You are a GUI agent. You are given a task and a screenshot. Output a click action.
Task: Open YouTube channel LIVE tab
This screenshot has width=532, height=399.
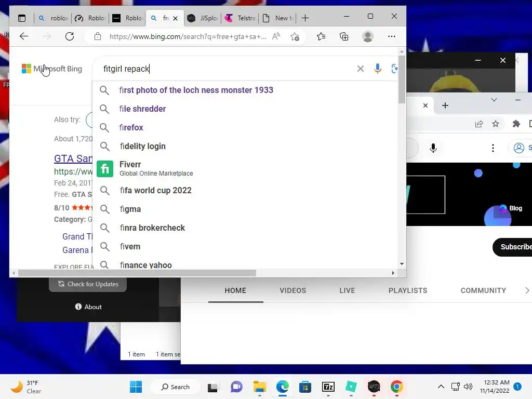(347, 291)
